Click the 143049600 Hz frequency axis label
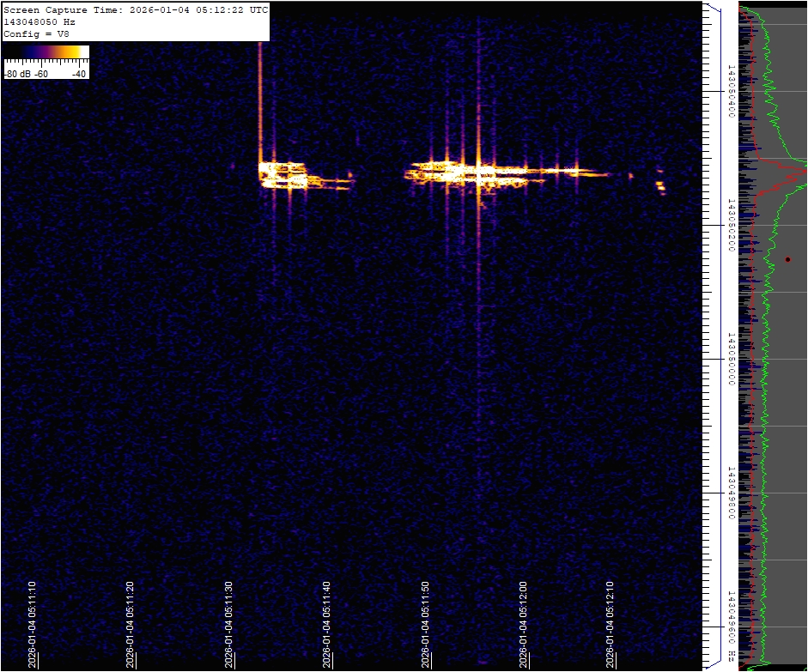 (x=731, y=627)
